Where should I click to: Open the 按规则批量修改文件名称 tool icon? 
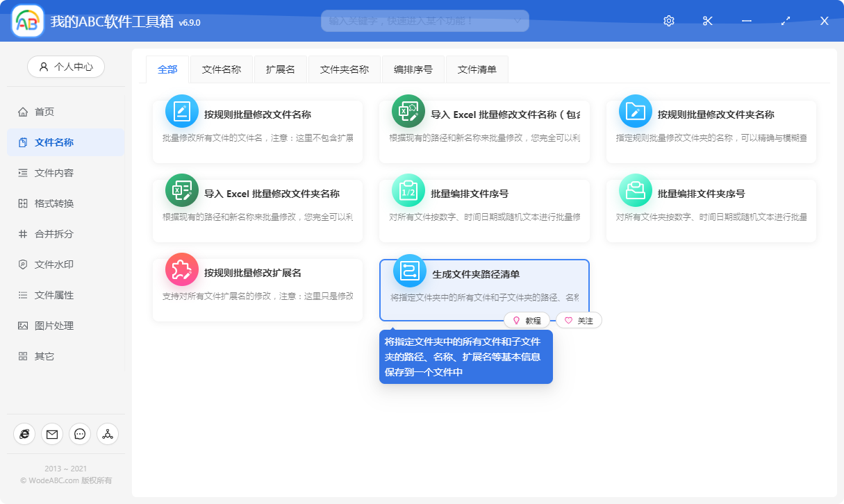[x=181, y=111]
